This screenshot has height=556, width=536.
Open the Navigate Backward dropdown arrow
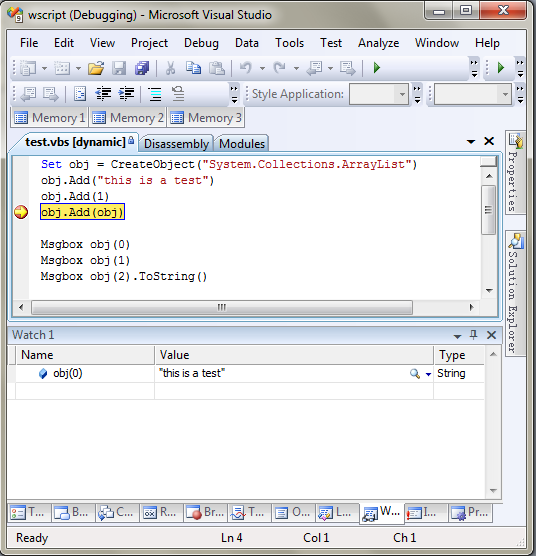pyautogui.click(x=330, y=68)
